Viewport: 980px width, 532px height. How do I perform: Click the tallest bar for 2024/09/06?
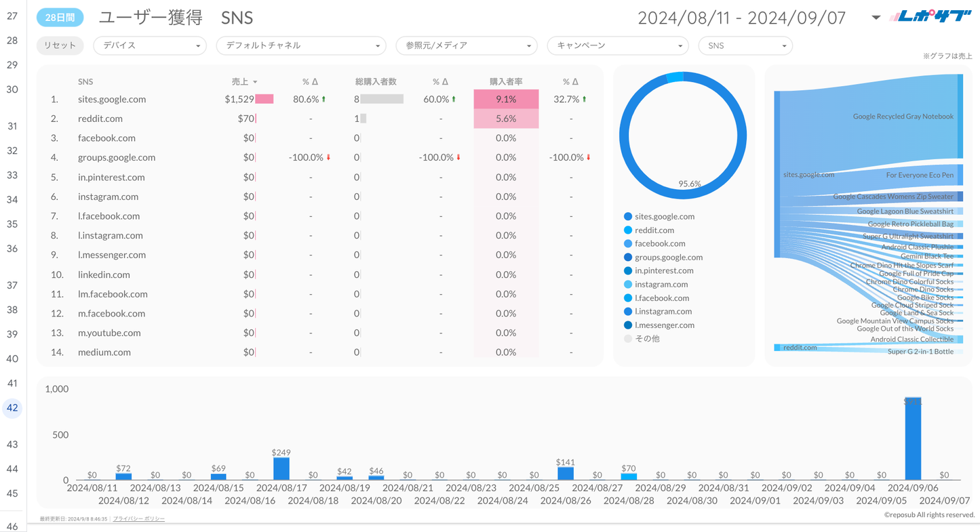click(x=913, y=438)
